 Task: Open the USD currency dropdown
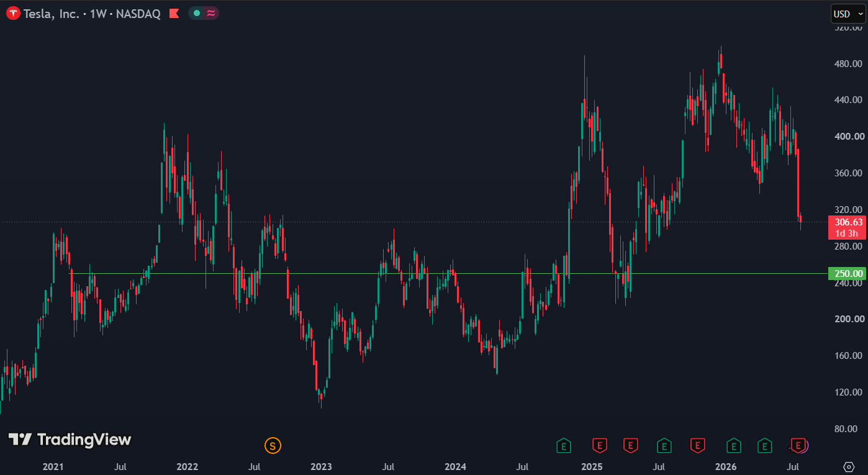848,14
